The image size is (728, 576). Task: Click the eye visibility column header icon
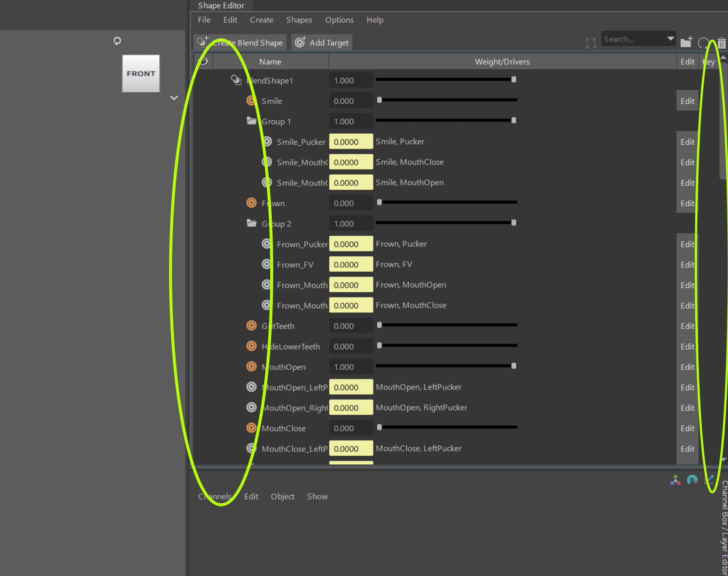tap(204, 61)
